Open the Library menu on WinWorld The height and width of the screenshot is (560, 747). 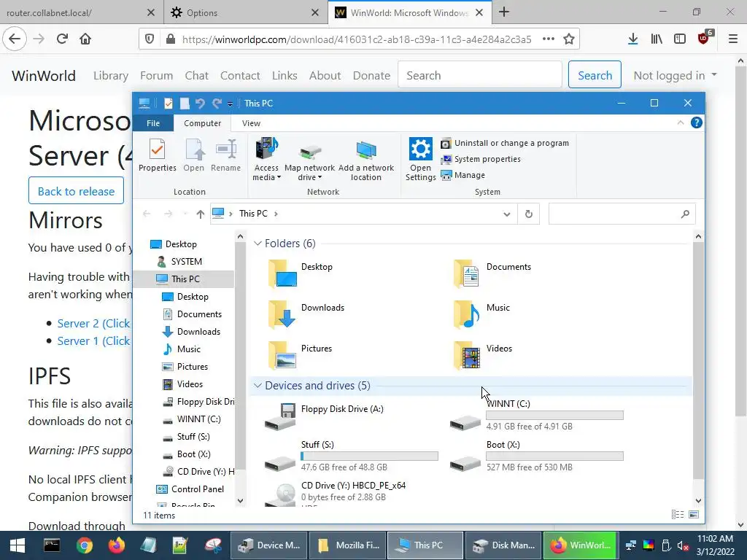[x=111, y=75]
